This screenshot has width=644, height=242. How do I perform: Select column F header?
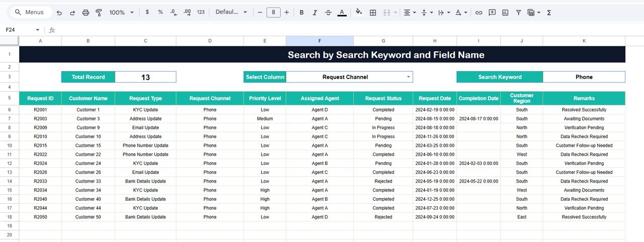point(319,41)
